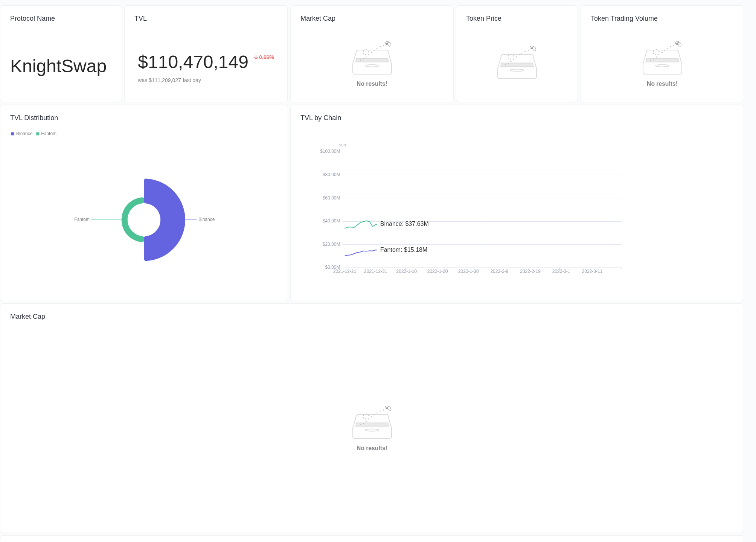Click the 2021-12-31 x-axis date label

point(375,271)
